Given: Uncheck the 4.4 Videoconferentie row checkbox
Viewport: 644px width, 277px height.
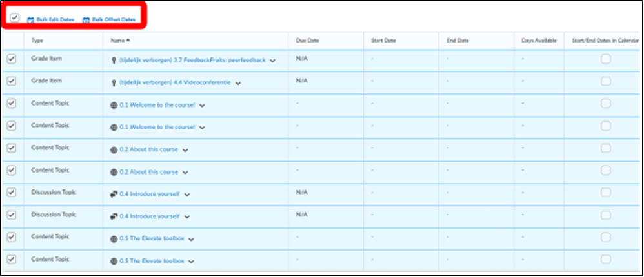Looking at the screenshot, I should tap(12, 81).
